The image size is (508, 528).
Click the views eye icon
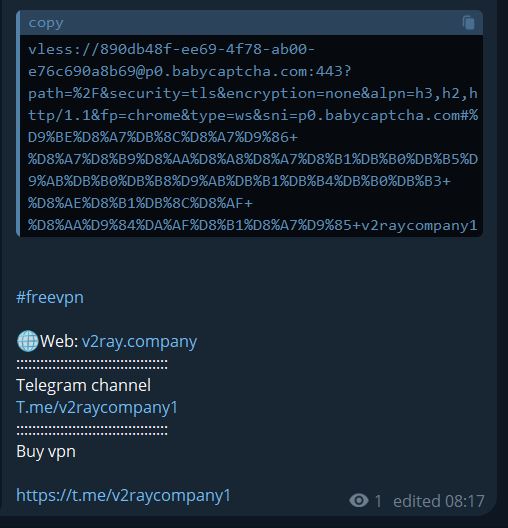[x=359, y=500]
